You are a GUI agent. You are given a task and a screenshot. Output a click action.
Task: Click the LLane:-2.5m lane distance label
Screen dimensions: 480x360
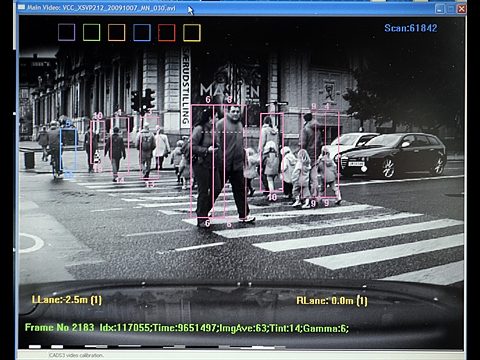tap(67, 300)
